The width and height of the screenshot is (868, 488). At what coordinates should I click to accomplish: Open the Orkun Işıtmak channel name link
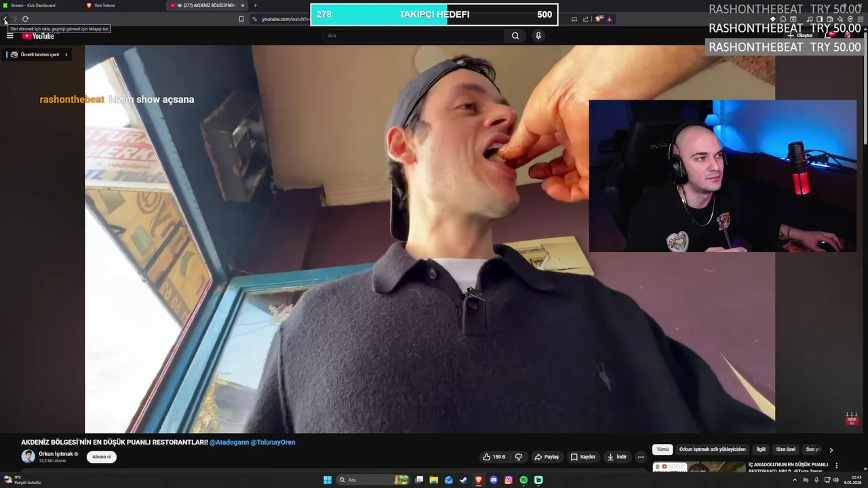pos(56,453)
